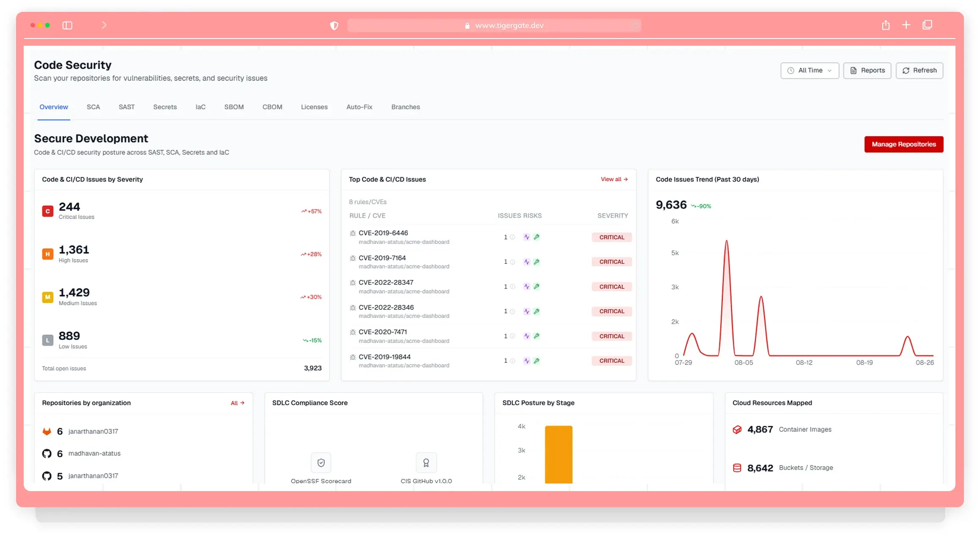
Task: Click the Manage Repositories button
Action: pyautogui.click(x=904, y=144)
